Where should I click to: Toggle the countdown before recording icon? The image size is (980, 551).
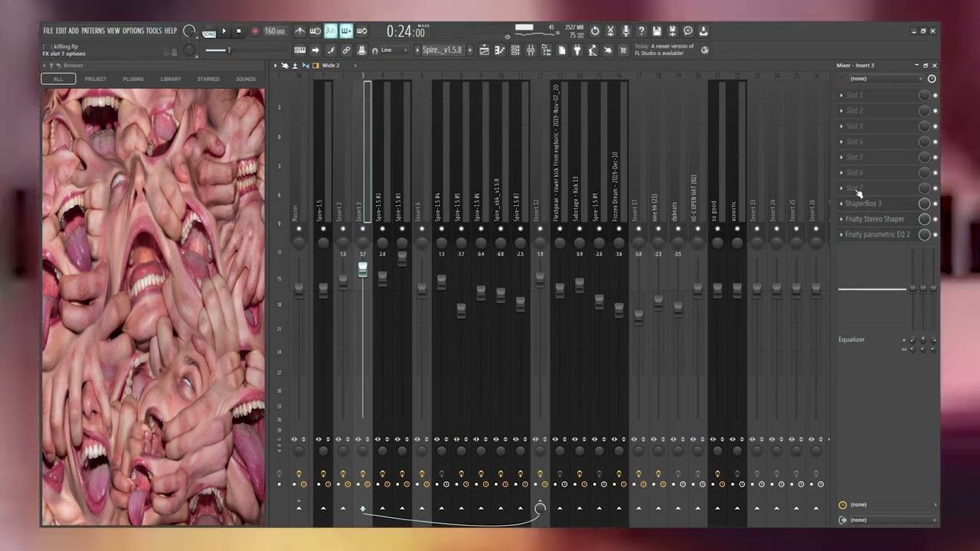(x=331, y=31)
